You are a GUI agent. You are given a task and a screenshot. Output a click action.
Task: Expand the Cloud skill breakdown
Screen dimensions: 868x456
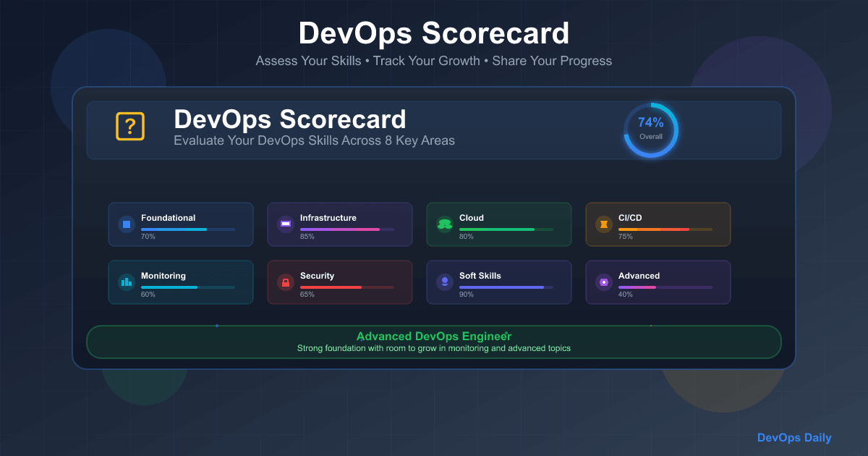click(498, 224)
